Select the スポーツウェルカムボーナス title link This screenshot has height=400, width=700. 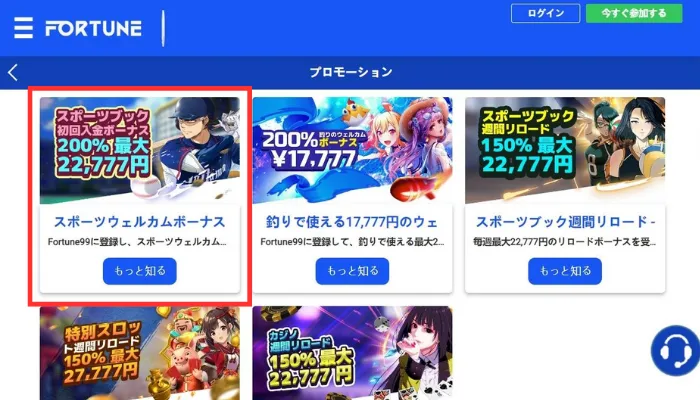pyautogui.click(x=140, y=222)
